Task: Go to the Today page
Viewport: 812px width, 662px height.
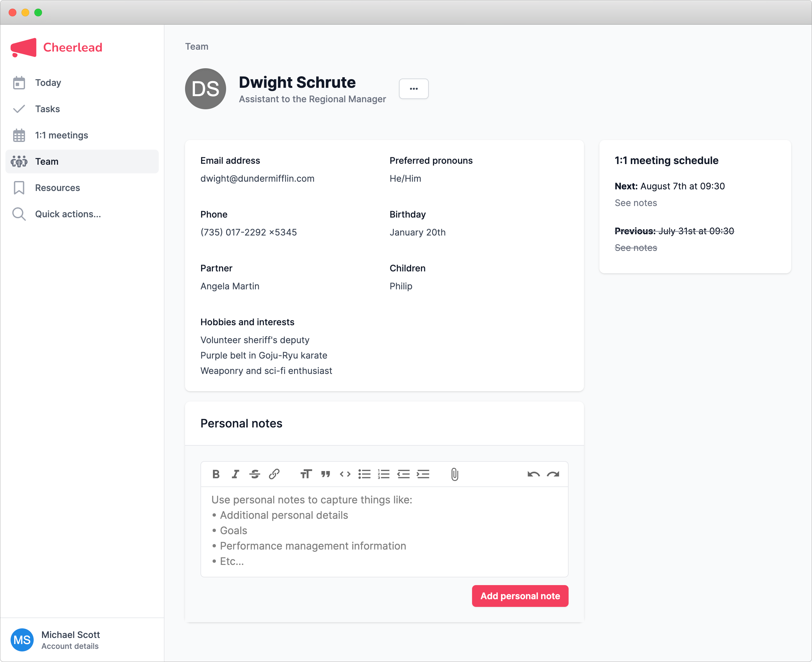Action: [x=48, y=83]
